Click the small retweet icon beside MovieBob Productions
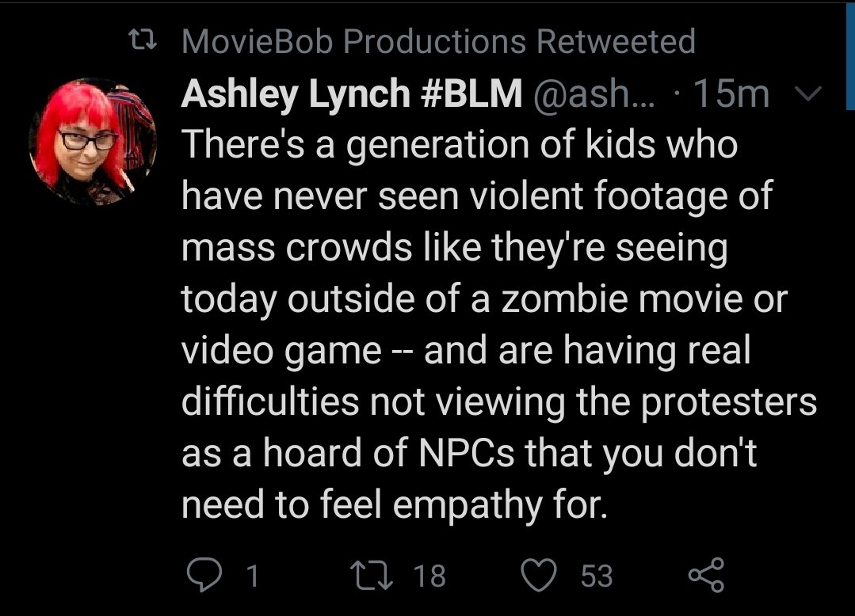This screenshot has width=855, height=616. click(143, 40)
